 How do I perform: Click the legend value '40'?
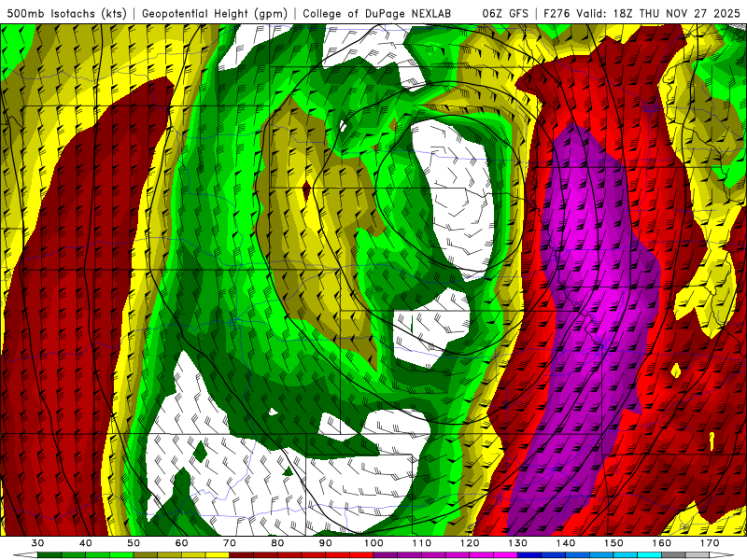point(86,543)
